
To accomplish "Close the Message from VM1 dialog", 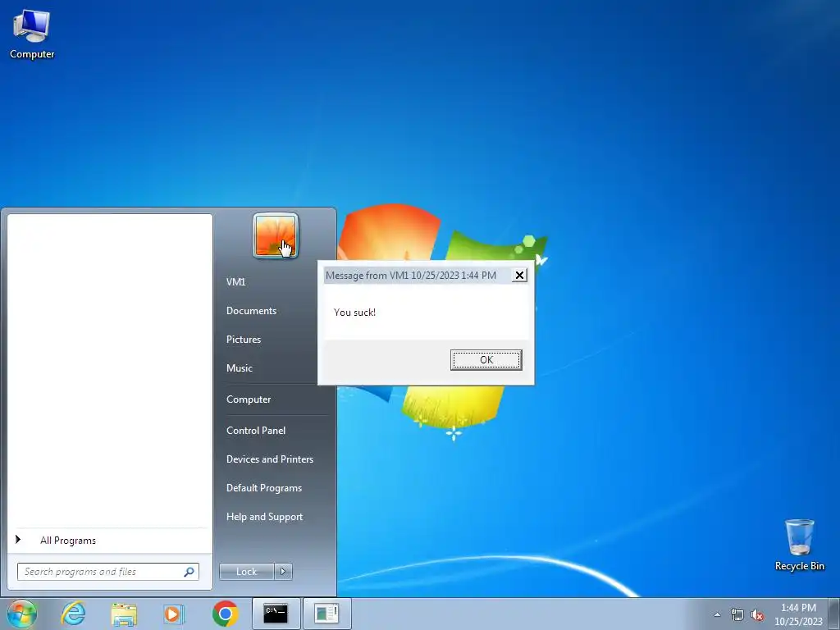I will 519,276.
